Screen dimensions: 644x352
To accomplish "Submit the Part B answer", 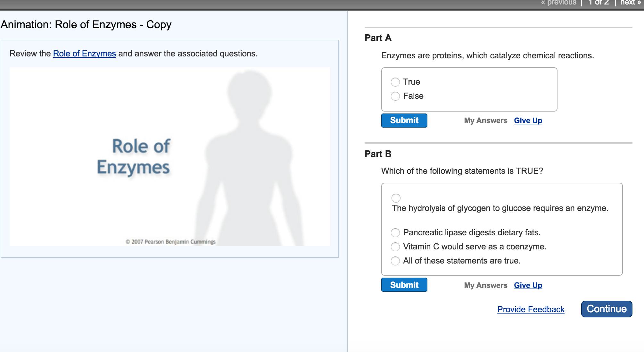I will click(404, 285).
